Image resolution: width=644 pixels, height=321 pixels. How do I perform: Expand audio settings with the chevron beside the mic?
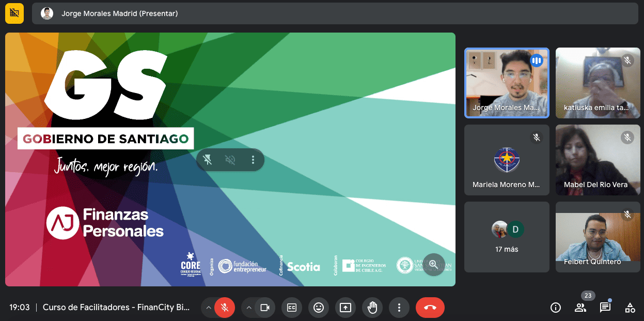point(208,308)
